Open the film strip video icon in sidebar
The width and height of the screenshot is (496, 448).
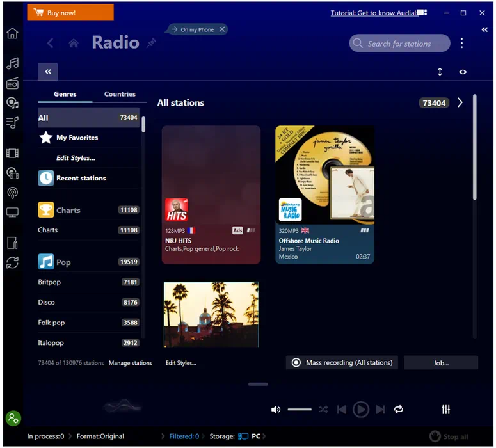click(12, 154)
